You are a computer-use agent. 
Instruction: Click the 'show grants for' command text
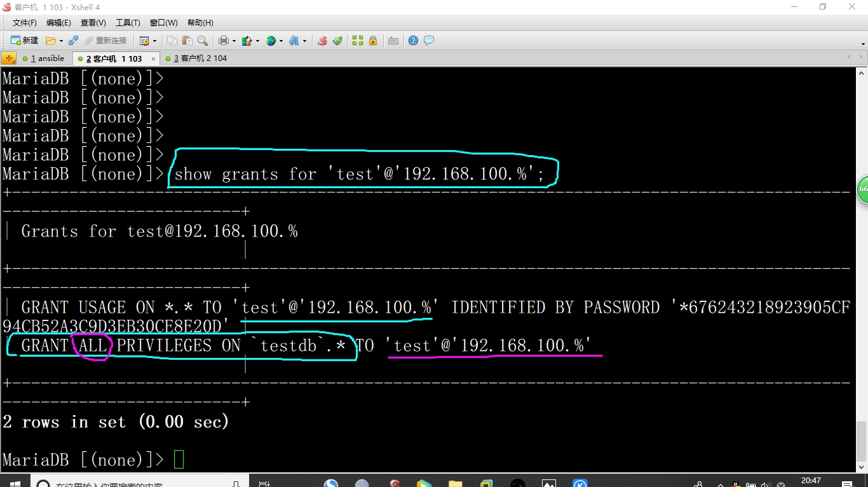pos(245,174)
